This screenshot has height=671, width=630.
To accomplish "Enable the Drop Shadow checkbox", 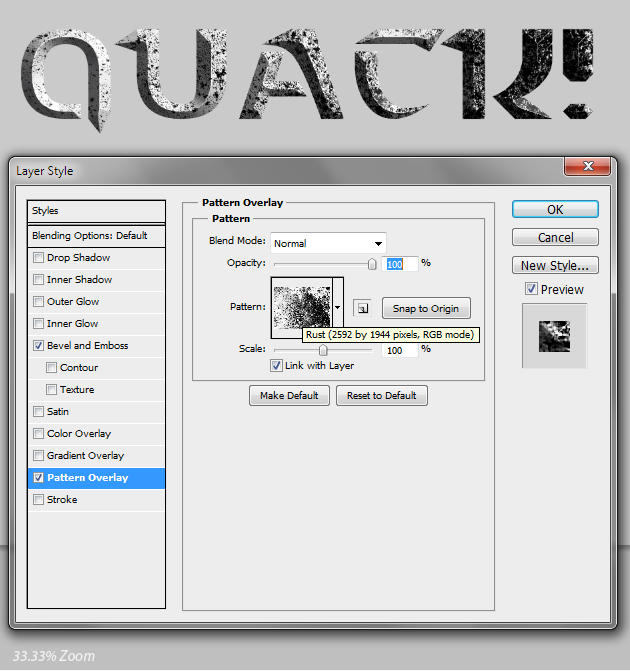I will pos(39,258).
